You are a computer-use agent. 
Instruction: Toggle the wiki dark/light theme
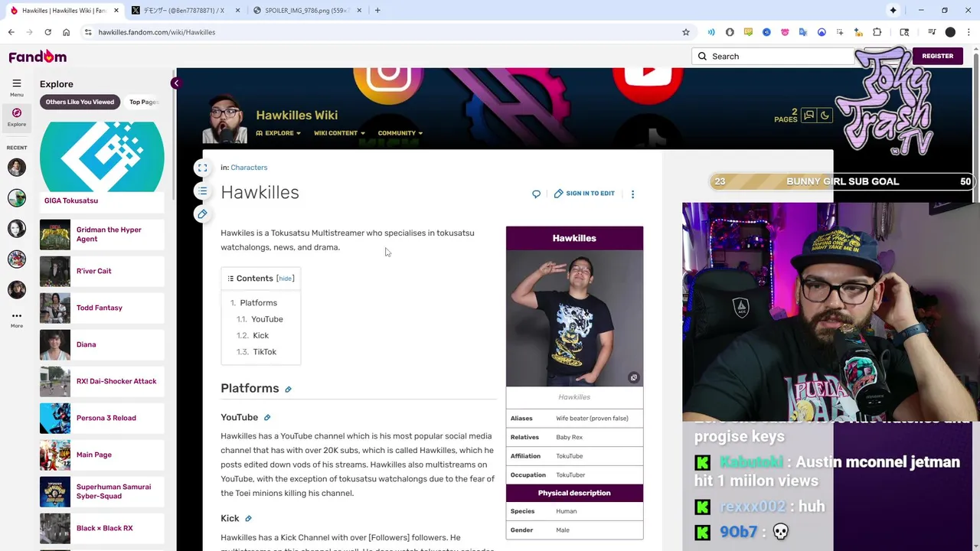click(825, 116)
